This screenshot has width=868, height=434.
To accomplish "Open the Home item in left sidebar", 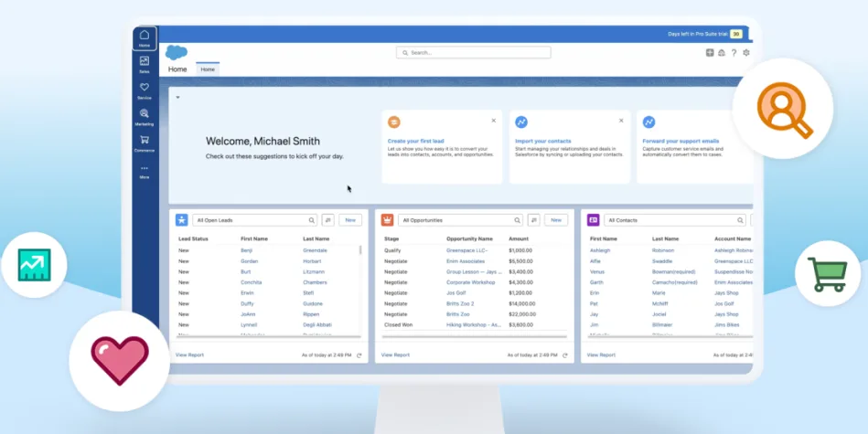I will (145, 38).
